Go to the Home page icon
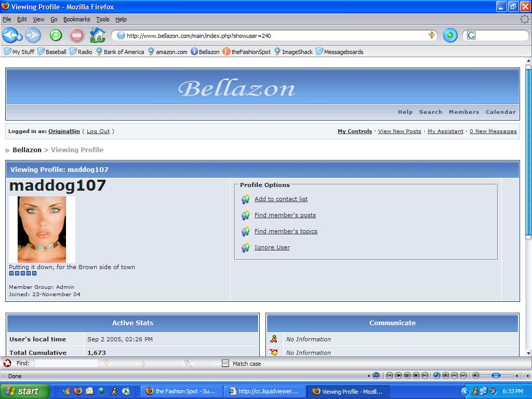 [97, 35]
